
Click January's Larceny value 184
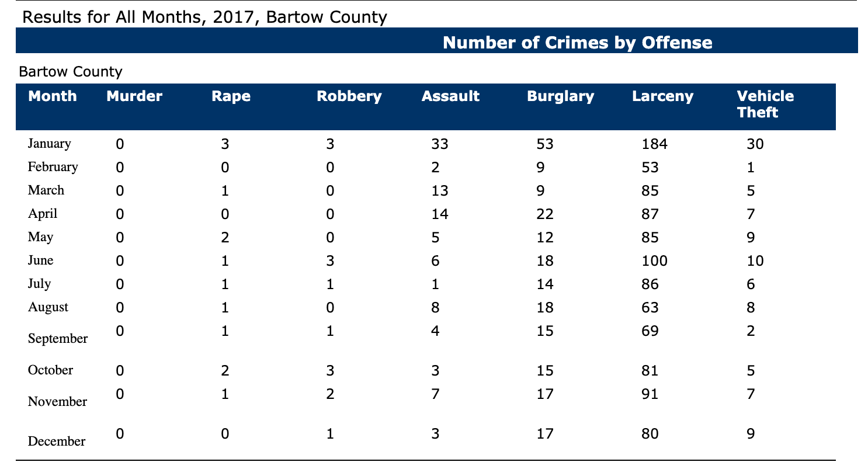click(645, 144)
